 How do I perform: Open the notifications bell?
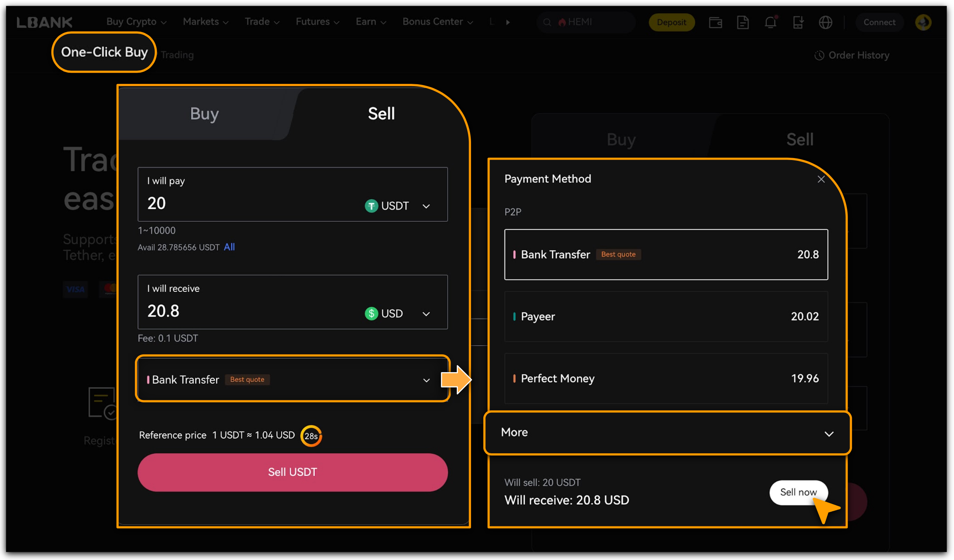(x=770, y=22)
